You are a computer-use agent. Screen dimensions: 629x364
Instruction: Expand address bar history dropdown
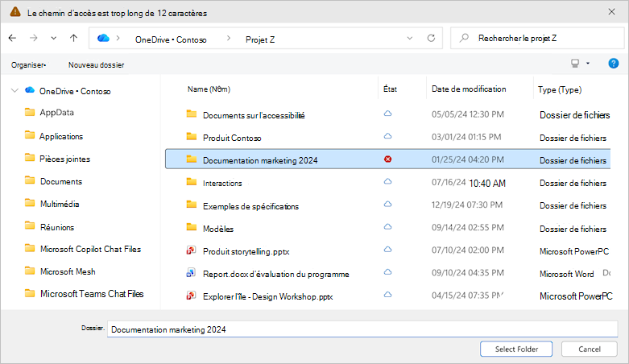pyautogui.click(x=410, y=39)
